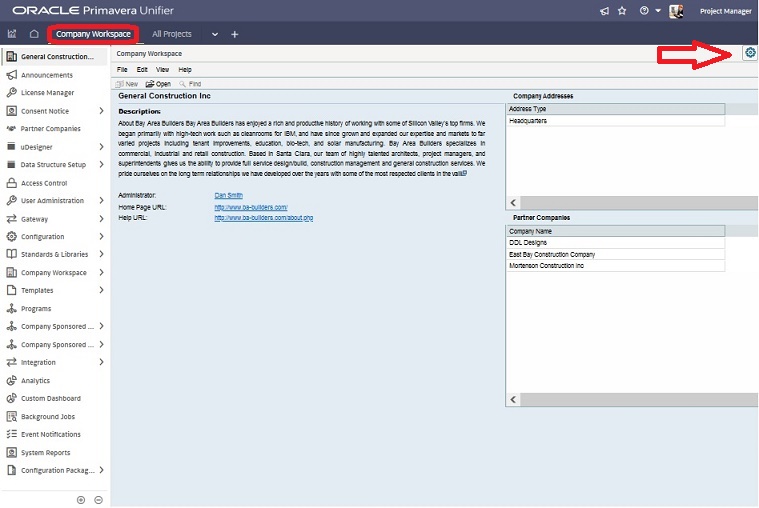
Task: Go to the Home icon tab
Action: pyautogui.click(x=34, y=34)
